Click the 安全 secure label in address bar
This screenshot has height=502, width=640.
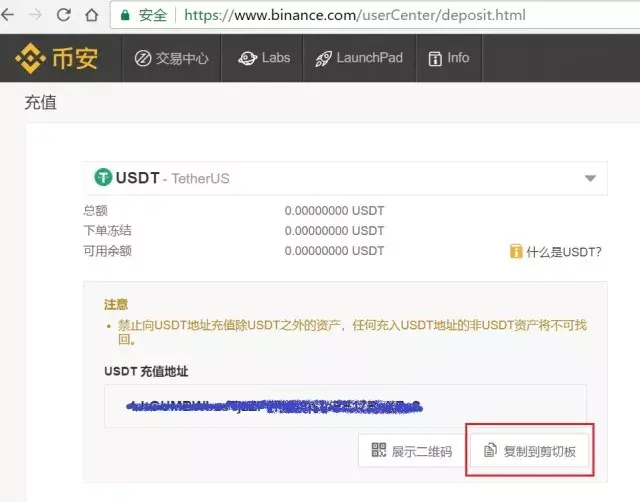(153, 16)
